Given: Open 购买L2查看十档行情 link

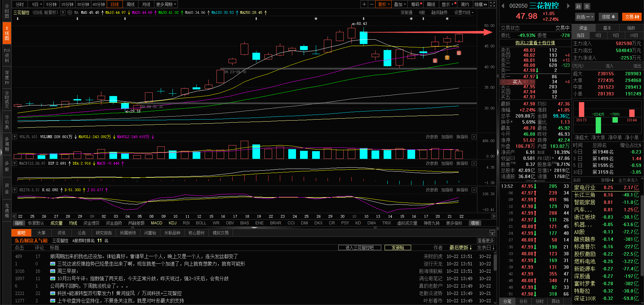Looking at the screenshot, I should pyautogui.click(x=535, y=43).
